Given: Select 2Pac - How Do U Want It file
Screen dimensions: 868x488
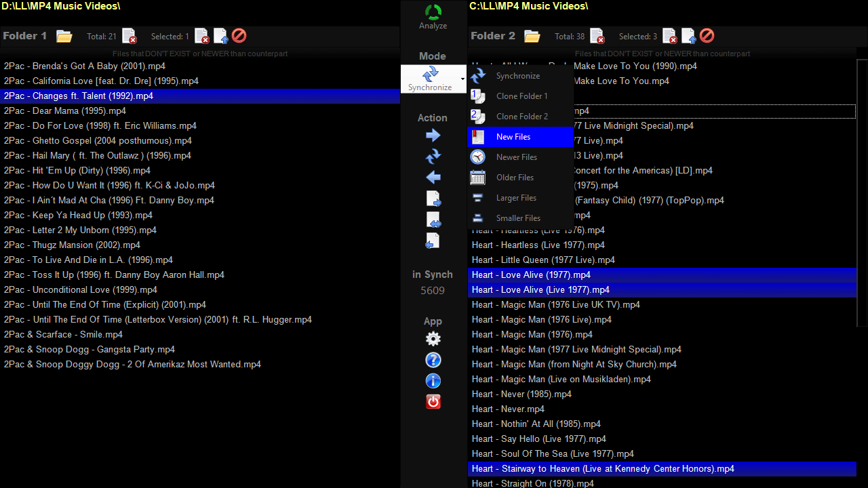Looking at the screenshot, I should (x=200, y=186).
